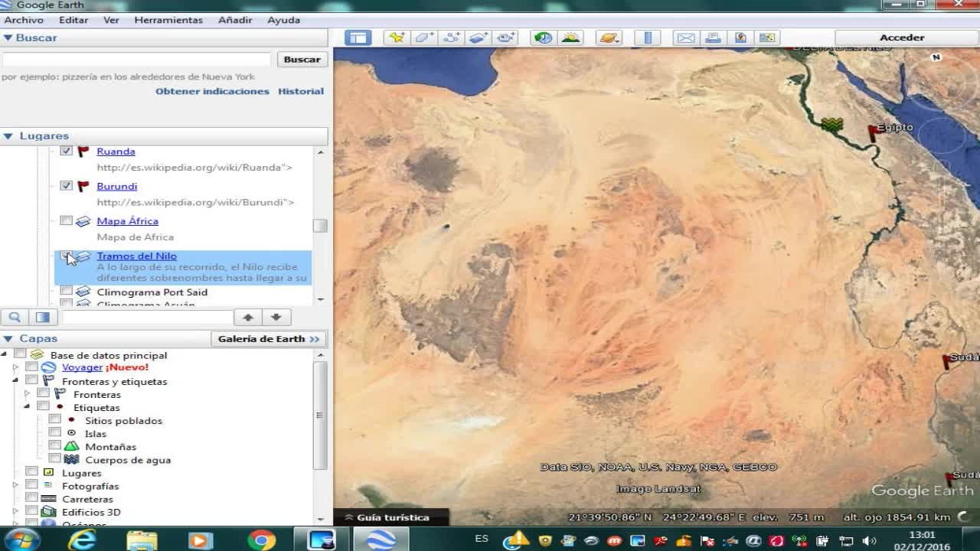Image resolution: width=980 pixels, height=551 pixels.
Task: Toggle the sidebar panel button in toolbar
Action: (358, 37)
